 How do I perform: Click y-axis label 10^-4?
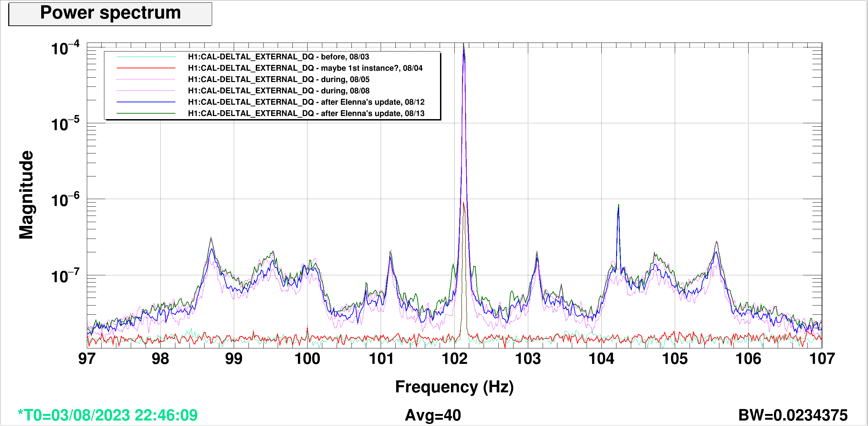point(65,48)
